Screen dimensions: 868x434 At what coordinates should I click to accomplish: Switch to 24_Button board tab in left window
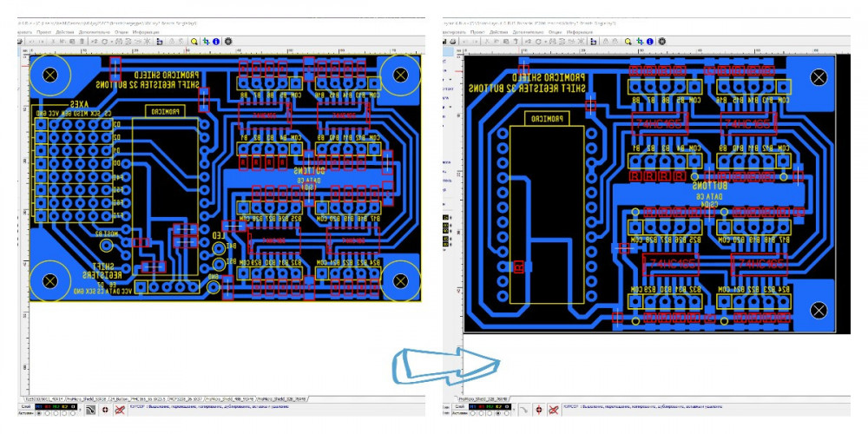137,399
